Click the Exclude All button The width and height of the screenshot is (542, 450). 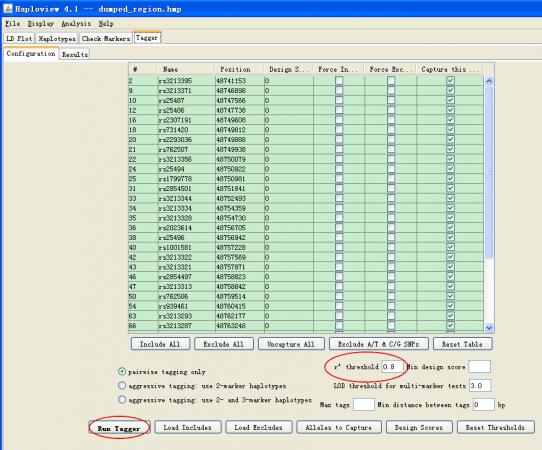[224, 344]
